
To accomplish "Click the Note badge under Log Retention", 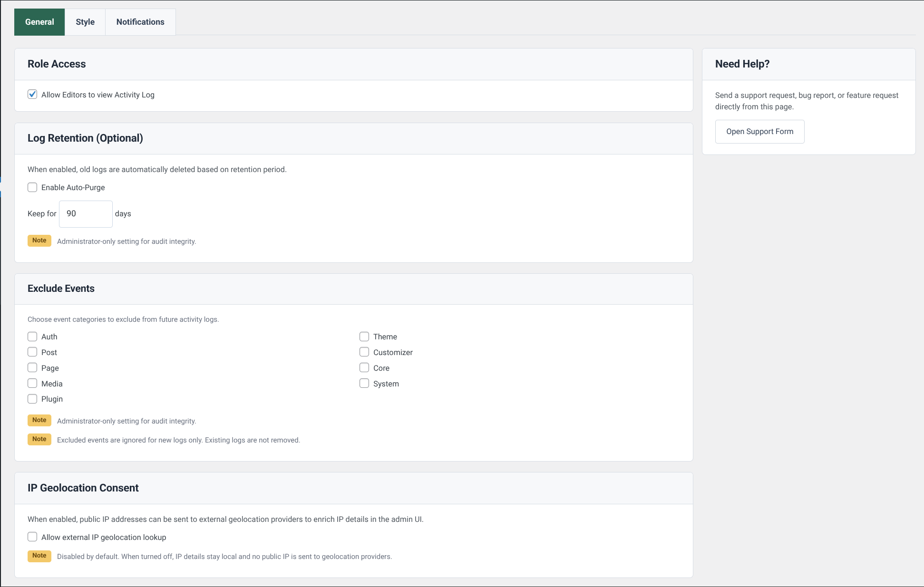I will click(x=39, y=241).
